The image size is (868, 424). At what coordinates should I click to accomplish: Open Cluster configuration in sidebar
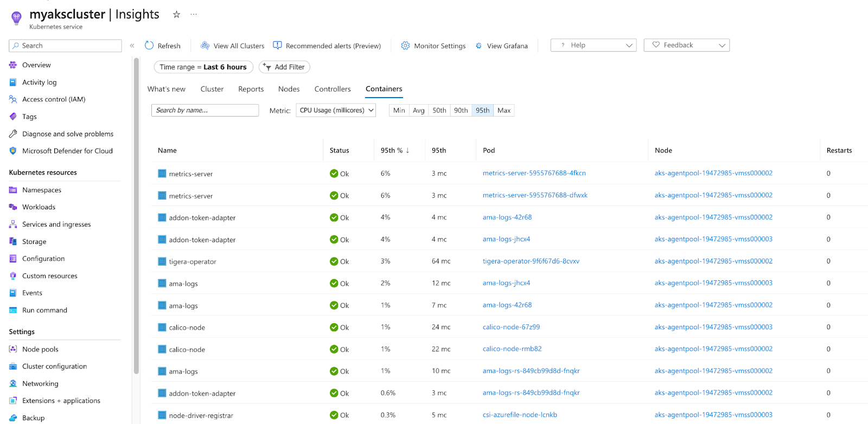54,367
